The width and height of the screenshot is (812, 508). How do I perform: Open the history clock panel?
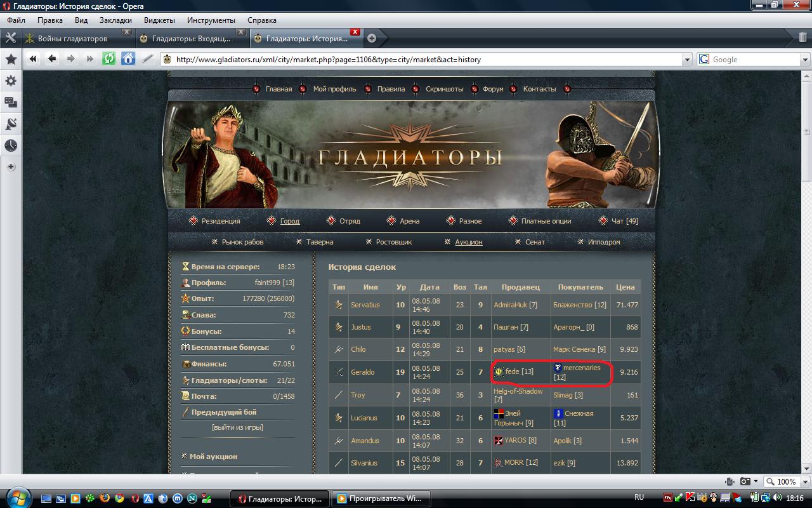11,145
